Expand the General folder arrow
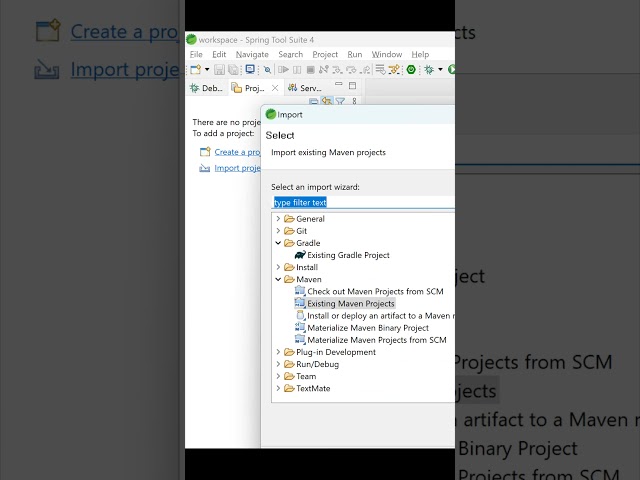The image size is (640, 480). 278,219
